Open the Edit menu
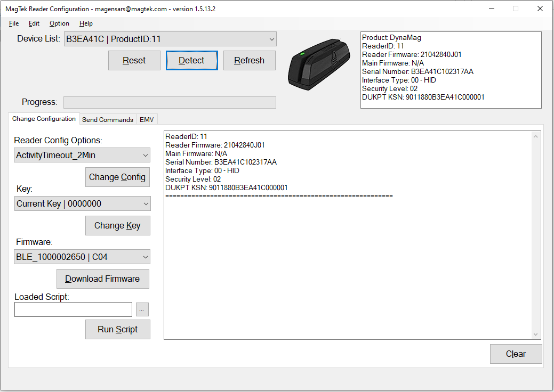Screen dimensions: 554x392 click(x=34, y=23)
